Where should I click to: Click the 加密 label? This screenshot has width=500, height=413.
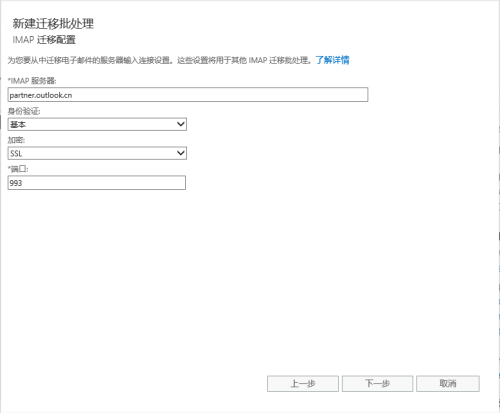pyautogui.click(x=16, y=140)
